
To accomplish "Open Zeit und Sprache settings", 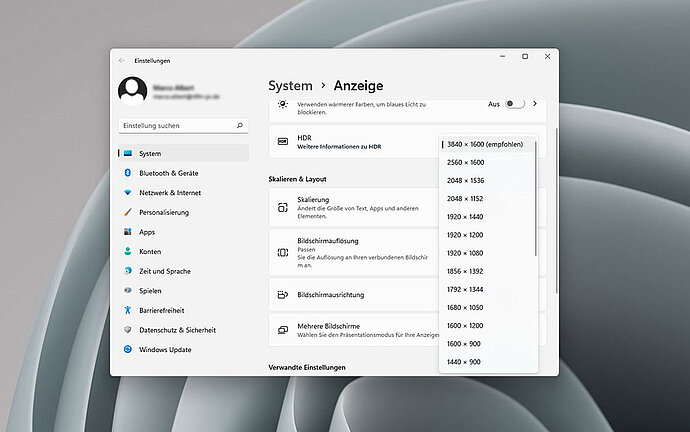I will tap(183, 271).
